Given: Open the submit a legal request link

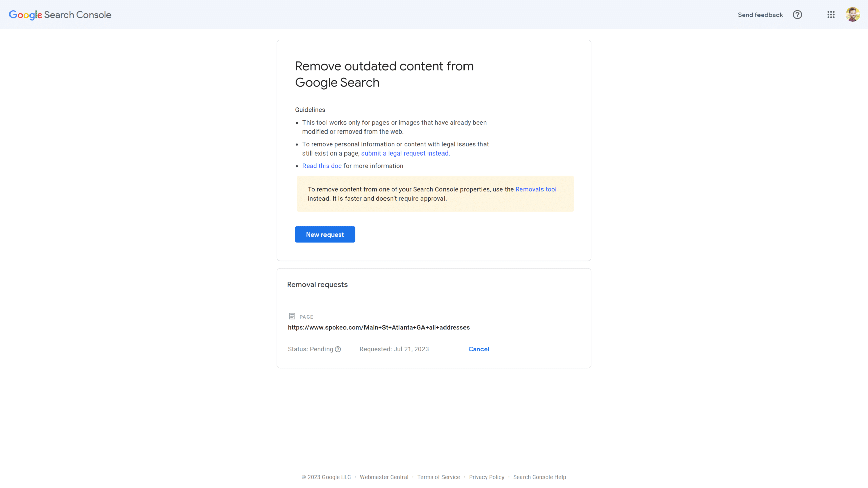Looking at the screenshot, I should click(406, 153).
